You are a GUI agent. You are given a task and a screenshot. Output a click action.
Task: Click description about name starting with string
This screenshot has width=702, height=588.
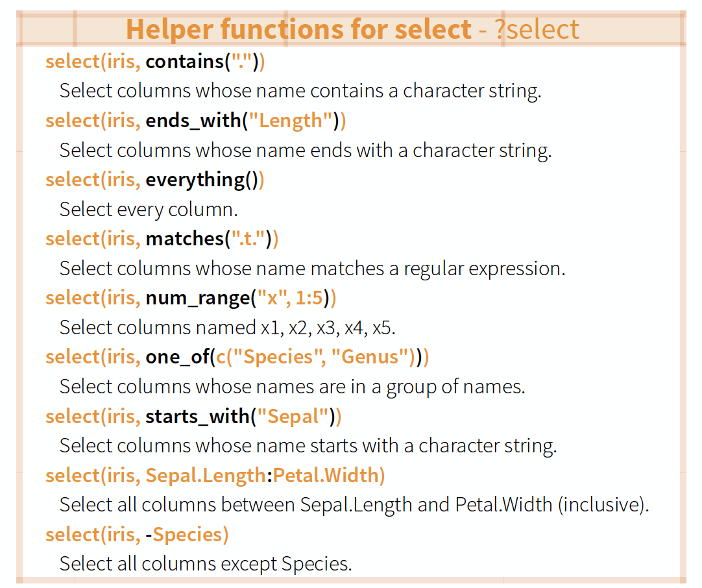click(x=308, y=445)
